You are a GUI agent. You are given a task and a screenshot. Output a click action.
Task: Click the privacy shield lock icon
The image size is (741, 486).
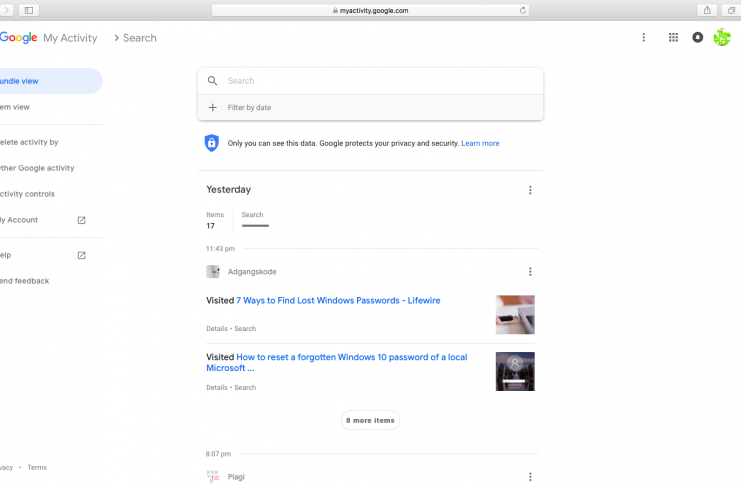pyautogui.click(x=212, y=143)
